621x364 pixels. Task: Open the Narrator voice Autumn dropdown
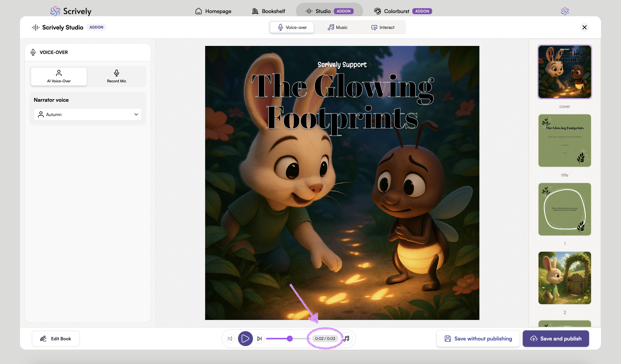tap(87, 114)
